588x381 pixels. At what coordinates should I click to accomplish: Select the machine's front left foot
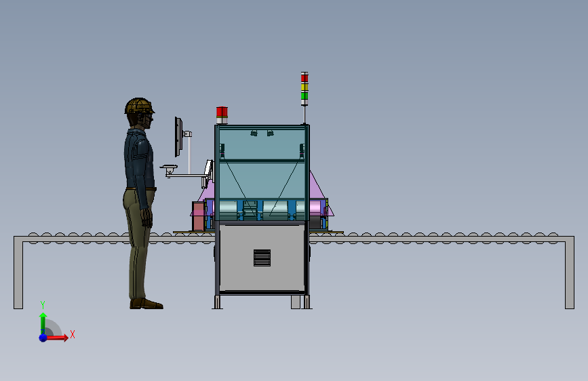point(218,302)
